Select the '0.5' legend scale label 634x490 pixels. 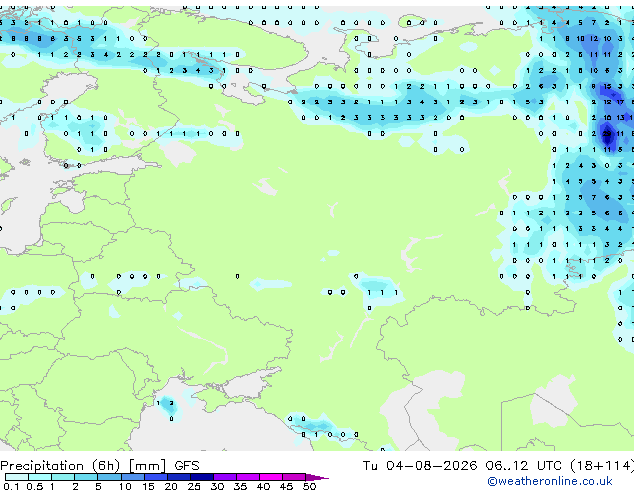[35, 486]
